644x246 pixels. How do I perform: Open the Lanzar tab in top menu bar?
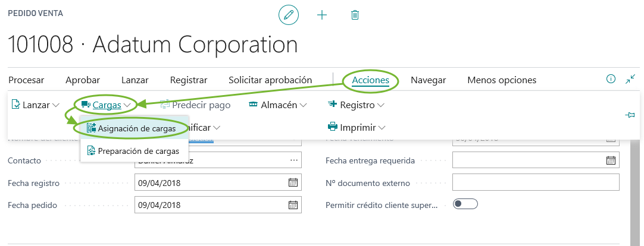pyautogui.click(x=135, y=80)
